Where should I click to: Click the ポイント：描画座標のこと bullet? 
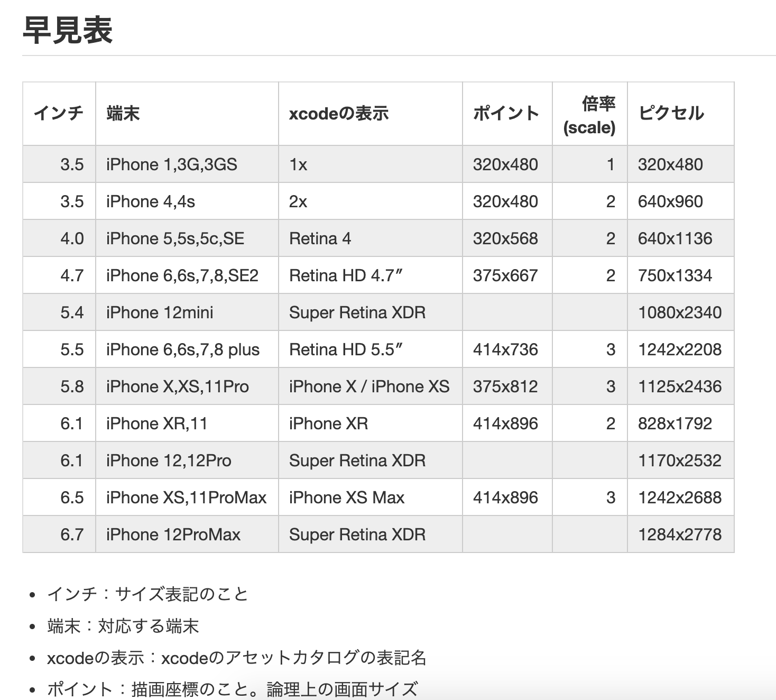point(233,689)
